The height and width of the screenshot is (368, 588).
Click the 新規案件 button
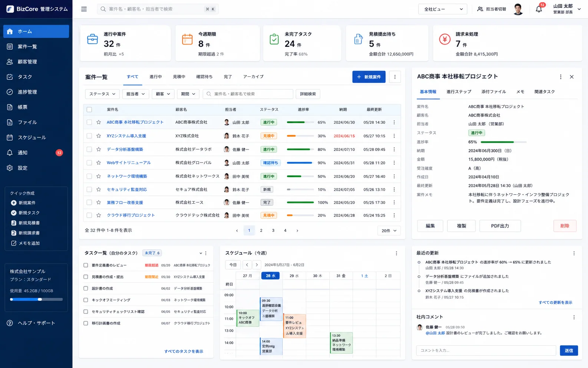(x=369, y=77)
